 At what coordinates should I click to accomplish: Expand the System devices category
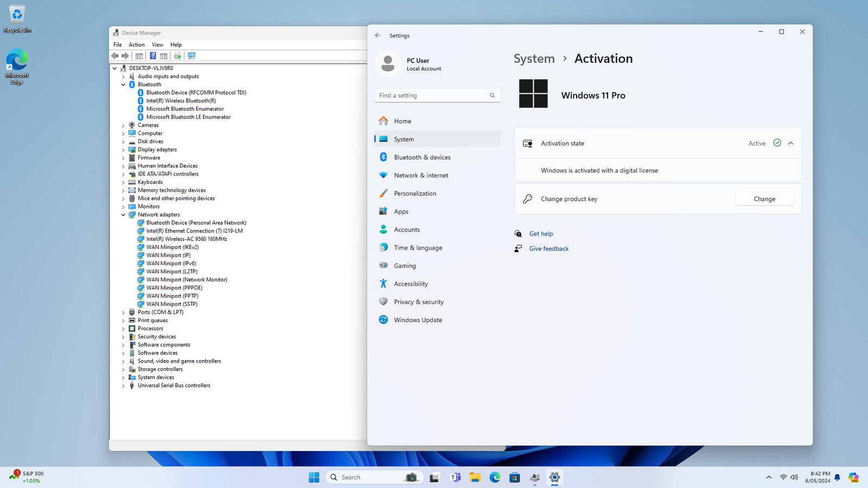[x=123, y=377]
